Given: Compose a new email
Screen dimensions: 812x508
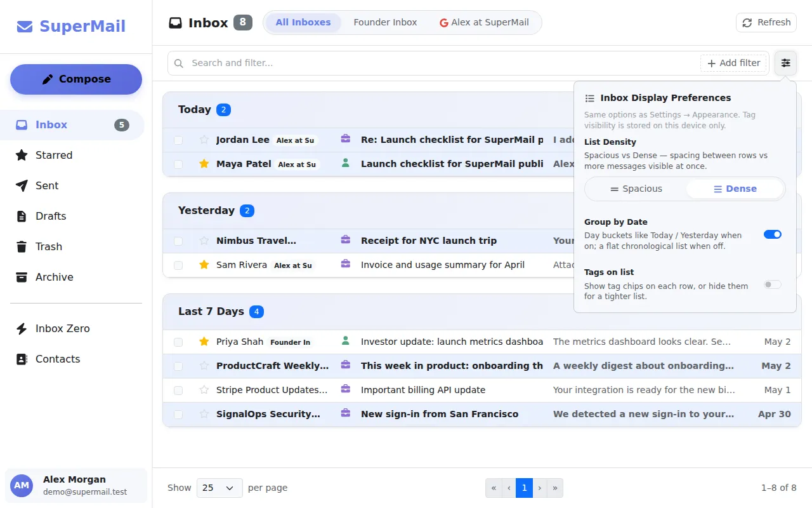Looking at the screenshot, I should click(76, 79).
